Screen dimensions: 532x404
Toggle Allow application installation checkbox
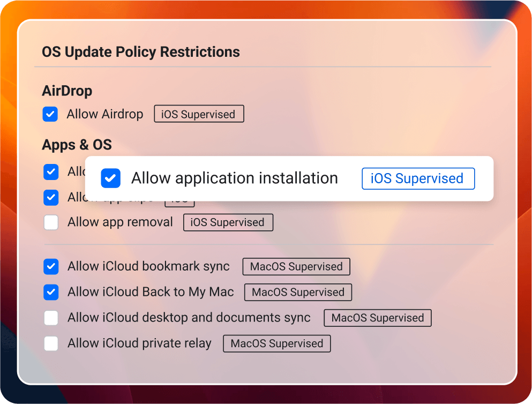[110, 178]
